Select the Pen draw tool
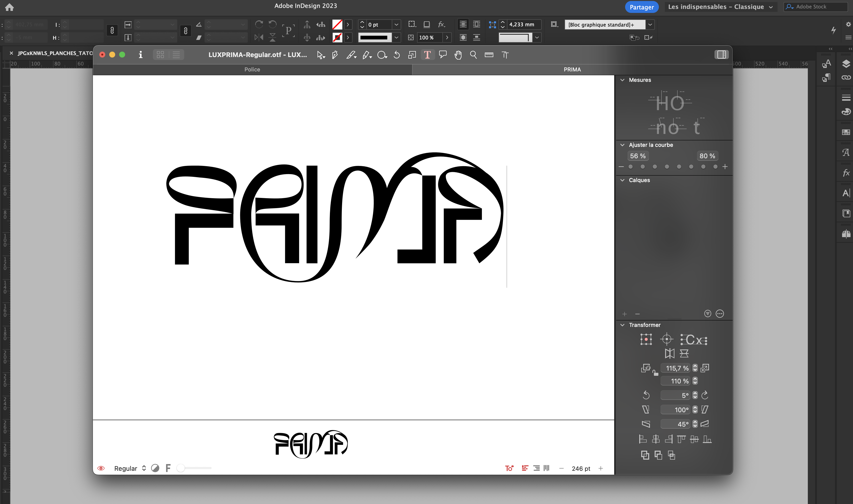The image size is (853, 504). pos(335,55)
